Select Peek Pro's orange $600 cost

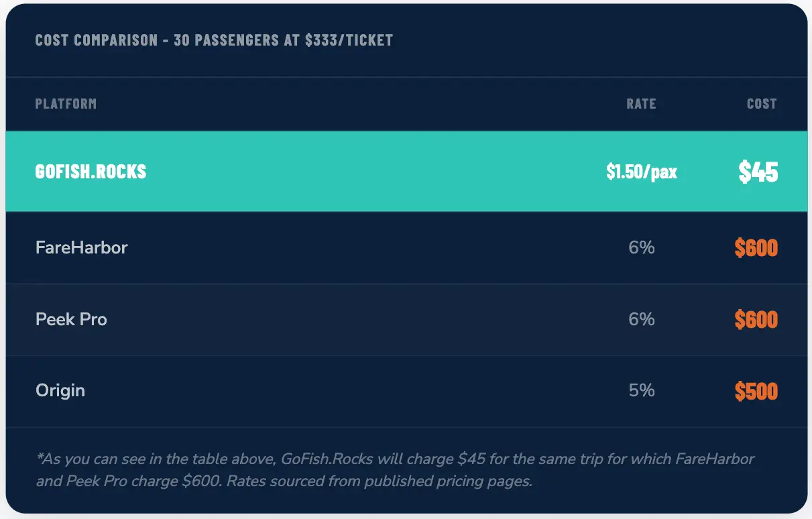756,320
